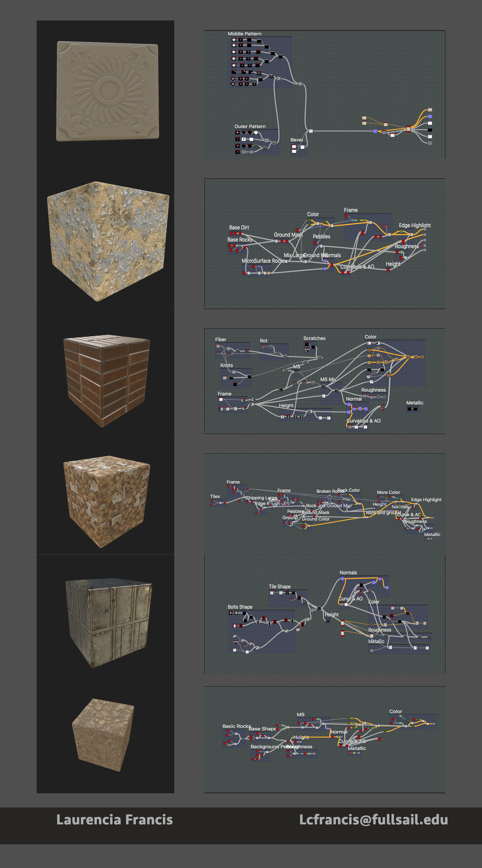This screenshot has width=482, height=868.
Task: Select the Metallic output node in the wood graph
Action: click(x=416, y=409)
